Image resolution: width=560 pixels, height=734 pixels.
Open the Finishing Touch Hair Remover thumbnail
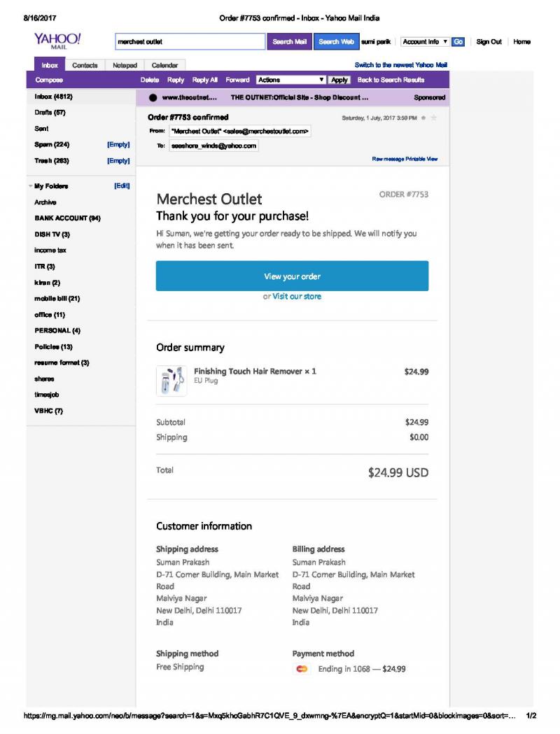click(x=171, y=381)
